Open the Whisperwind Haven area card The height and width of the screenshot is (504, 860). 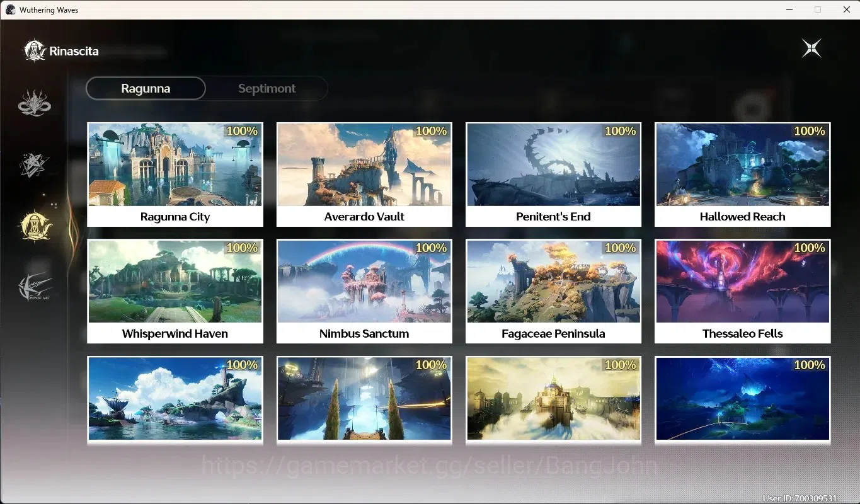pyautogui.click(x=175, y=291)
